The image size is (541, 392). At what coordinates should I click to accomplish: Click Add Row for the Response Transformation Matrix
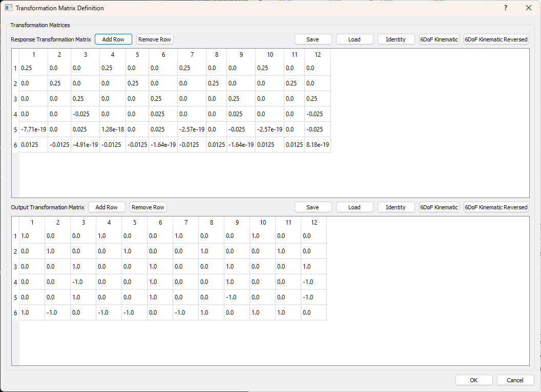coord(113,39)
